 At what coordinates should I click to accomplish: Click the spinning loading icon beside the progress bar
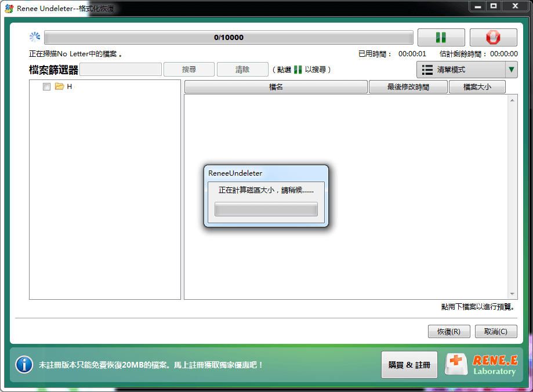pos(35,37)
